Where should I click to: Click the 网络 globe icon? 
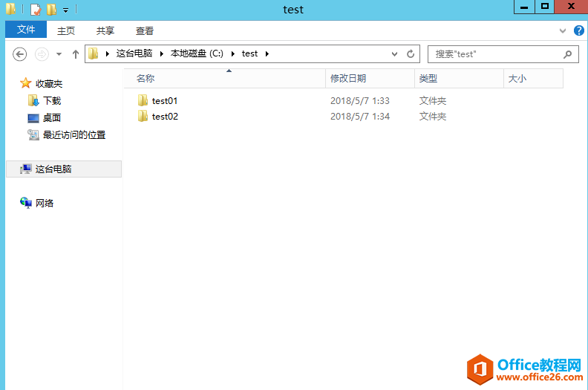pos(26,203)
